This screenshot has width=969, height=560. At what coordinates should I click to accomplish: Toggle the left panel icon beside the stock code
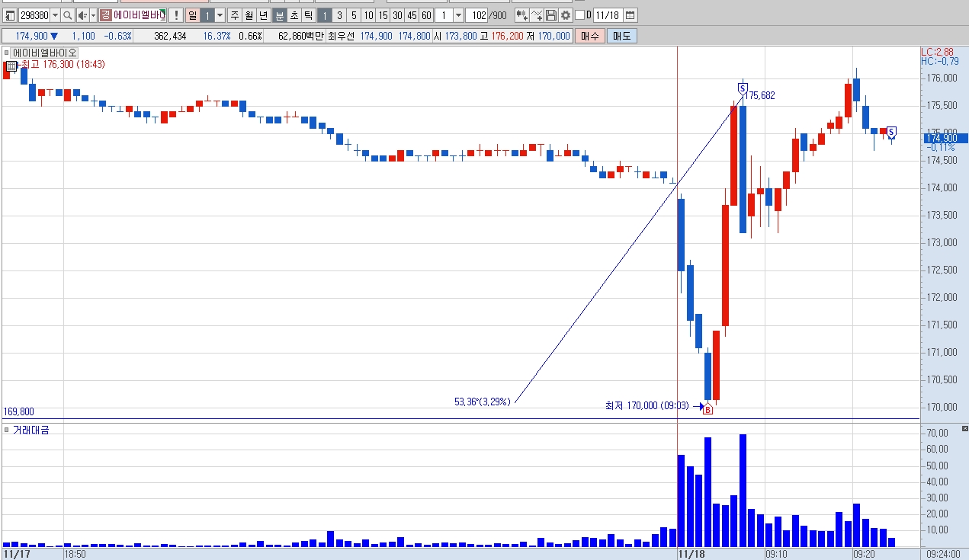pyautogui.click(x=9, y=15)
